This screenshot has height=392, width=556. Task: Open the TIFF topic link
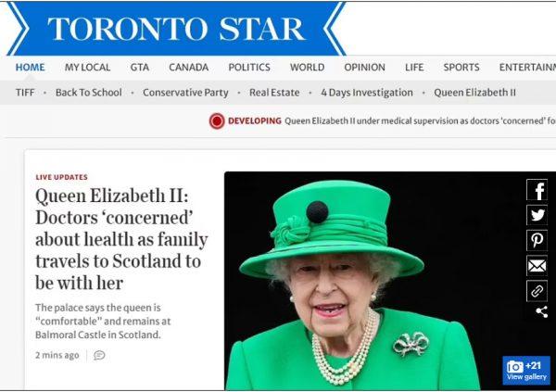(25, 93)
